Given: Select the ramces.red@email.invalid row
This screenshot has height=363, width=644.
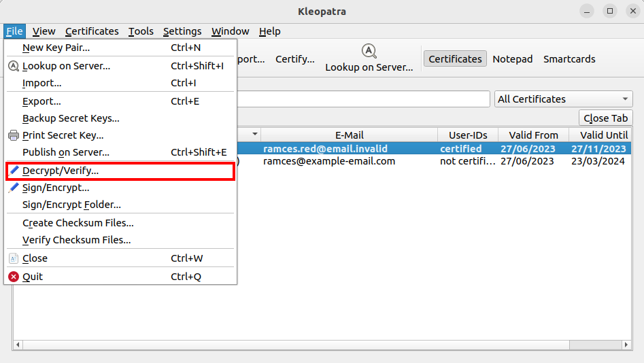Looking at the screenshot, I should coord(434,149).
